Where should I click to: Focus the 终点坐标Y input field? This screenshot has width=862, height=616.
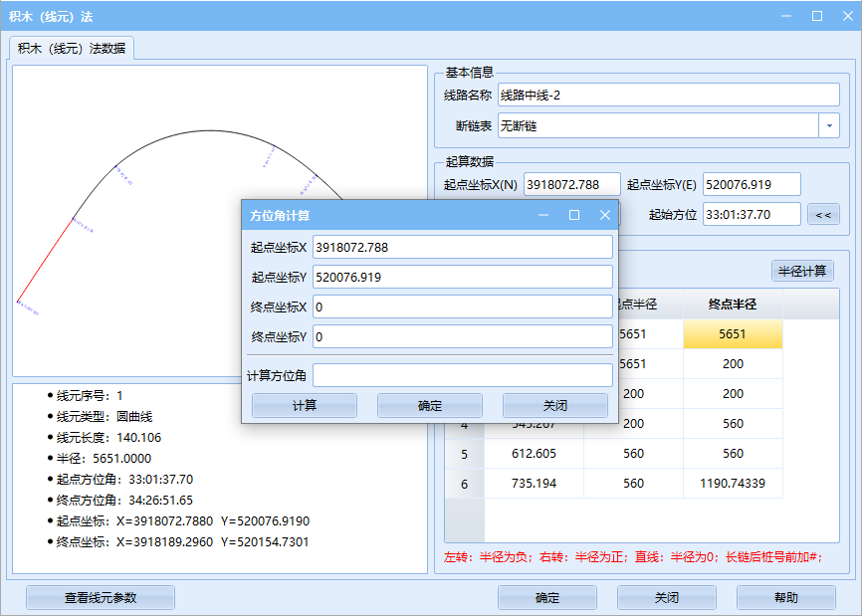point(462,337)
